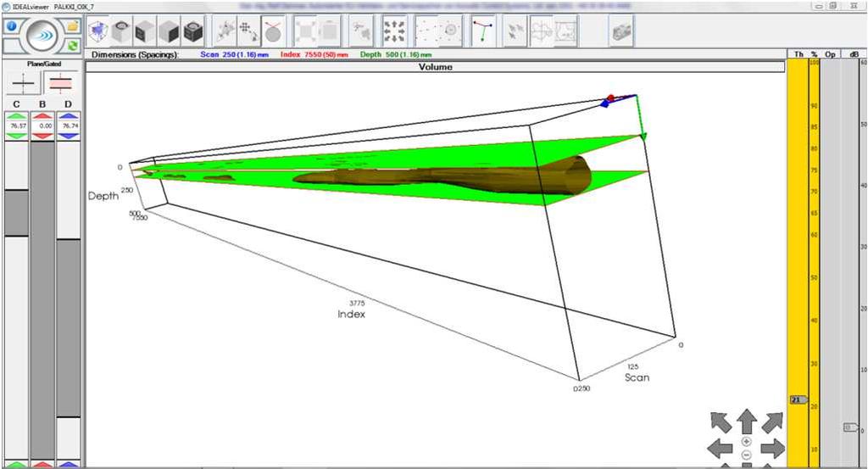The image size is (868, 469).
Task: Click the C column label
Action: click(16, 104)
